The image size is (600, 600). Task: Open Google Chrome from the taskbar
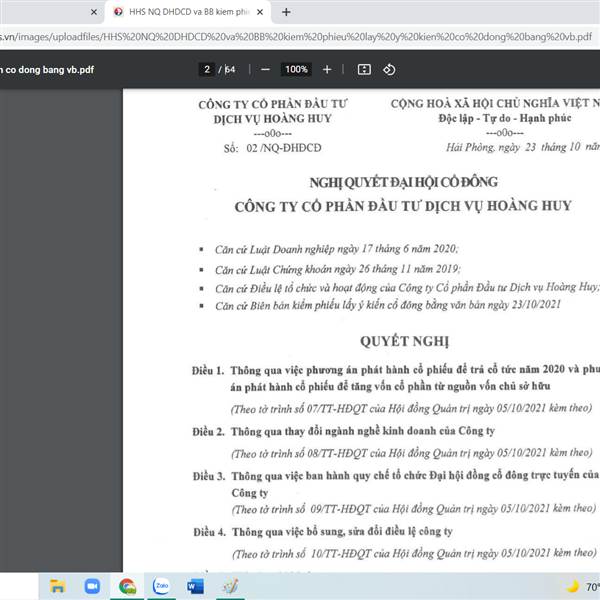(127, 586)
